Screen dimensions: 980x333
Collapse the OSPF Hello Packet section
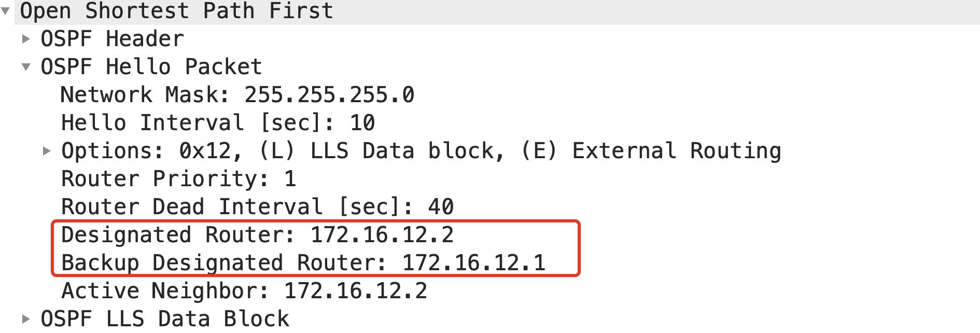point(26,67)
